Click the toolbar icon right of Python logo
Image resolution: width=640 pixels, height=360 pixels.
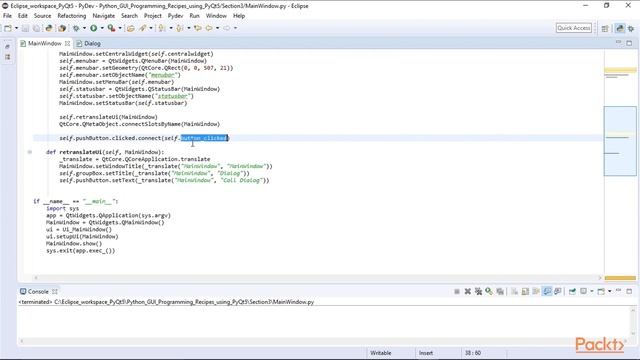pyautogui.click(x=62, y=28)
